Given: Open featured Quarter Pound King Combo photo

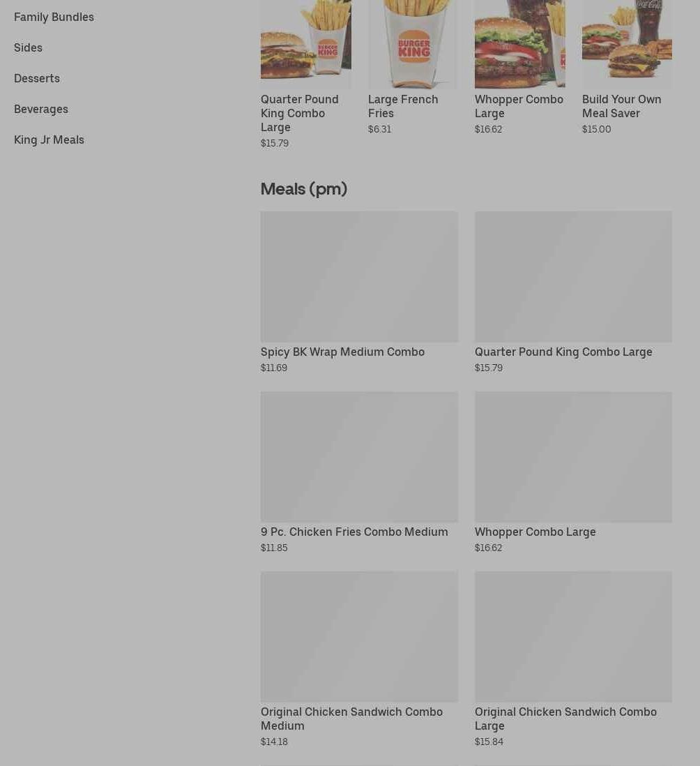Looking at the screenshot, I should 305,44.
